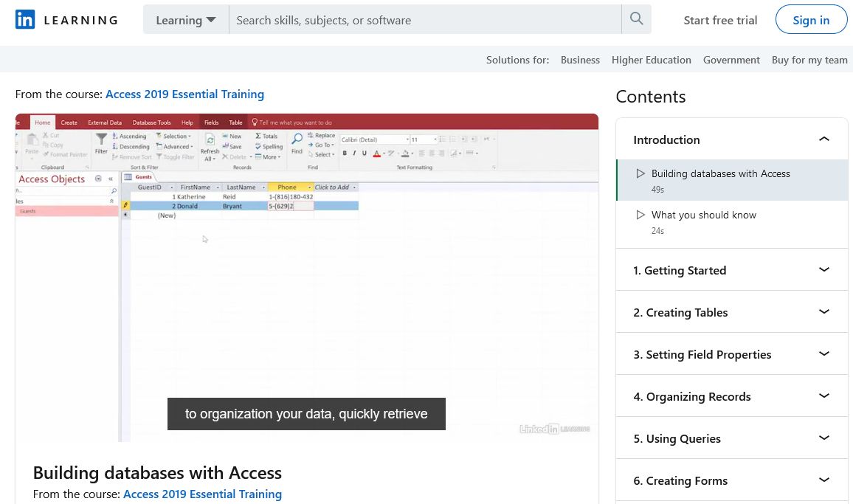Click the Ascending sort icon
This screenshot has height=504, width=853.
pos(115,136)
